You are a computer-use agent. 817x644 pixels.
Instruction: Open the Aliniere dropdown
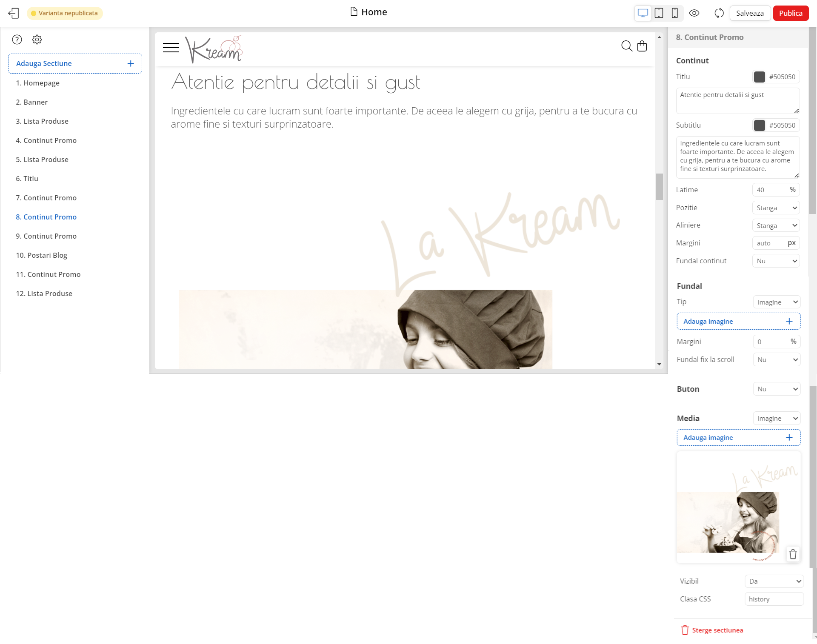[x=776, y=225]
